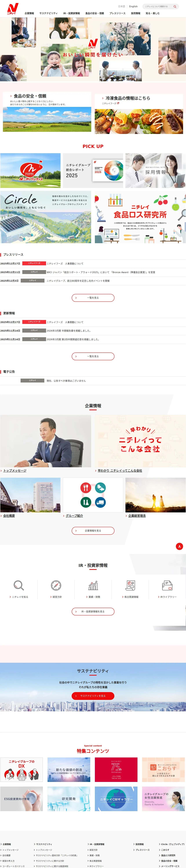Open the グループ紹介 link
Image resolution: width=186 pixels, height=868 pixels.
pos(74,516)
